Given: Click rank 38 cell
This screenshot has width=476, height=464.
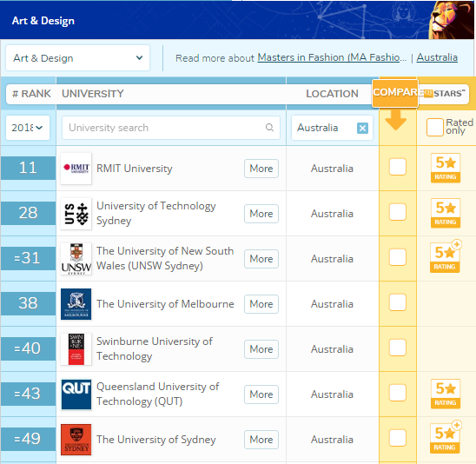Looking at the screenshot, I should (x=29, y=303).
